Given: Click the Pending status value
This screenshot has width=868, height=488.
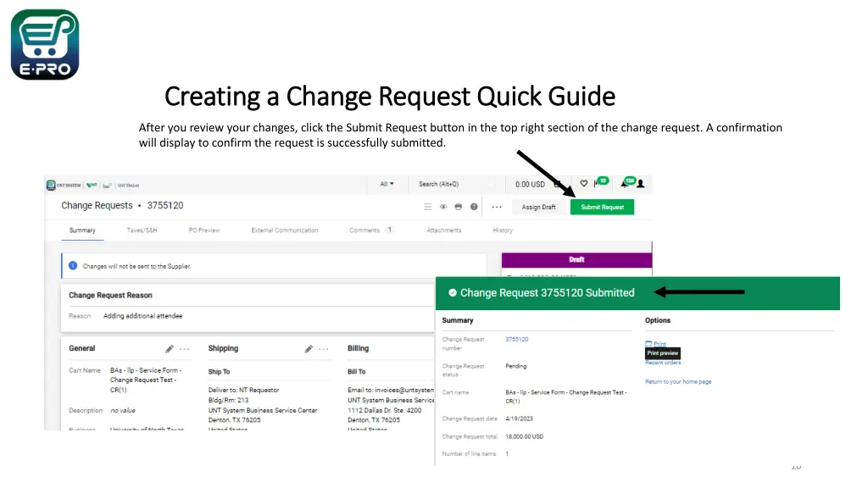Looking at the screenshot, I should click(516, 366).
